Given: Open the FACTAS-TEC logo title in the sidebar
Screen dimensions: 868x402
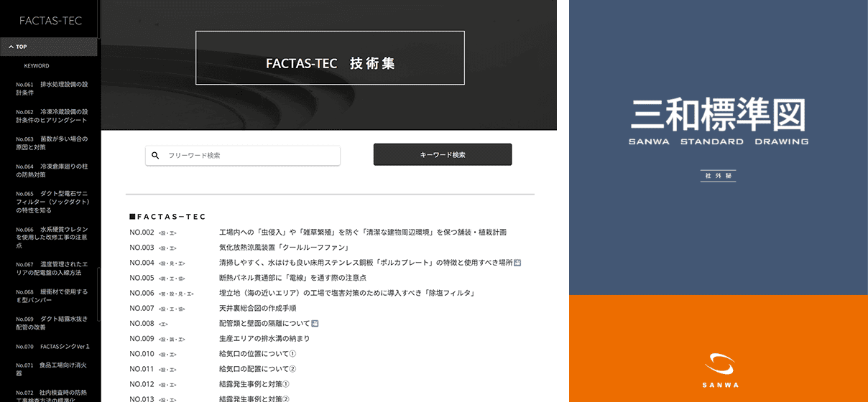Looking at the screenshot, I should (50, 20).
